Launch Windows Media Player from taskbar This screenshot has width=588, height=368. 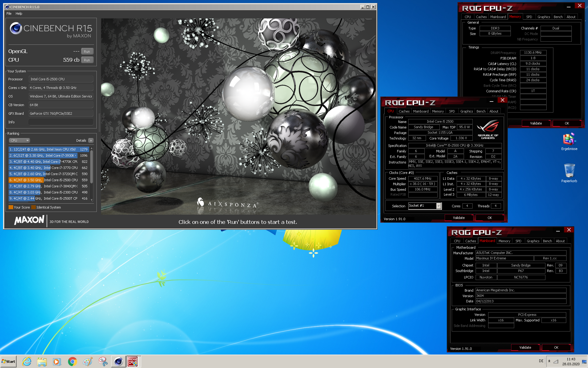pyautogui.click(x=57, y=362)
